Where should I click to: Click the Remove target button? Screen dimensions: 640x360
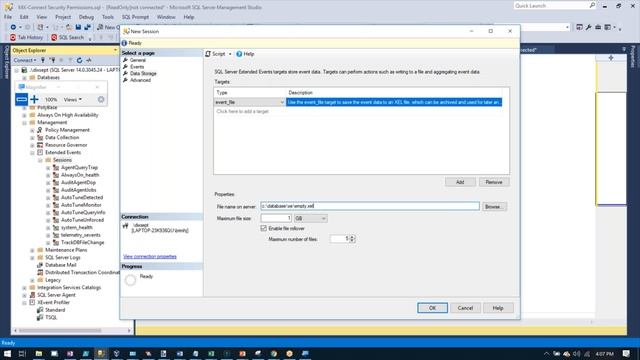494,182
